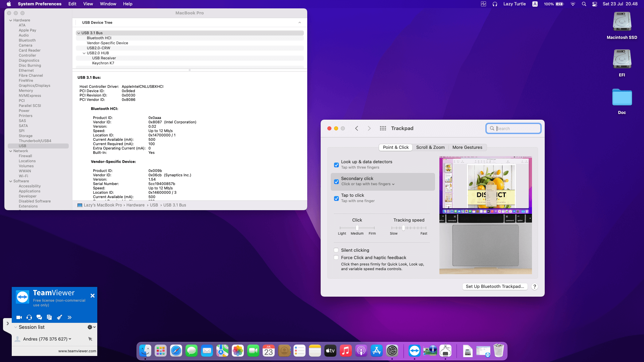
Task: Select Bluetooth HCI in USB tree
Action: (x=190, y=38)
